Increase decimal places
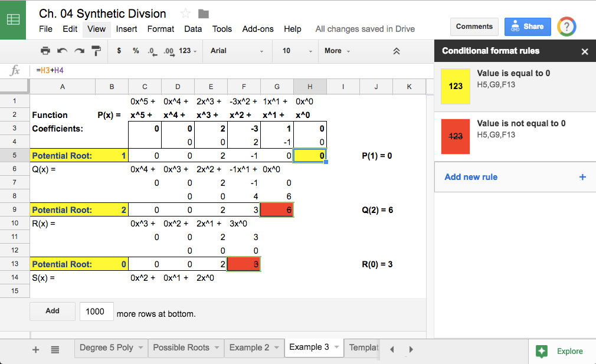This screenshot has width=596, height=364. [168, 51]
